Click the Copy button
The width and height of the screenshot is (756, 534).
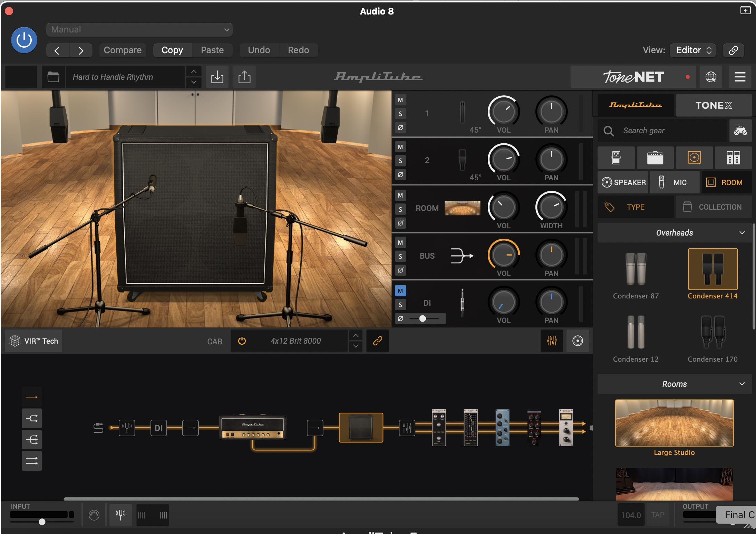coord(172,50)
